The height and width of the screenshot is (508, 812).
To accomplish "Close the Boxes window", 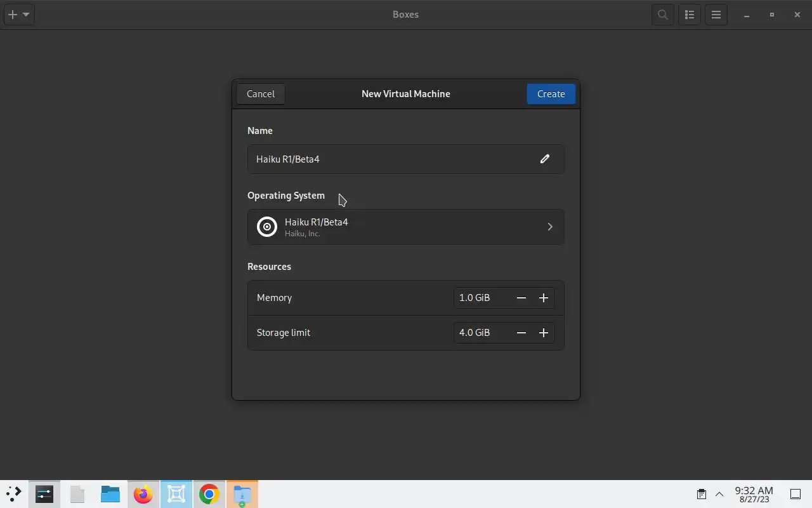I will (797, 15).
